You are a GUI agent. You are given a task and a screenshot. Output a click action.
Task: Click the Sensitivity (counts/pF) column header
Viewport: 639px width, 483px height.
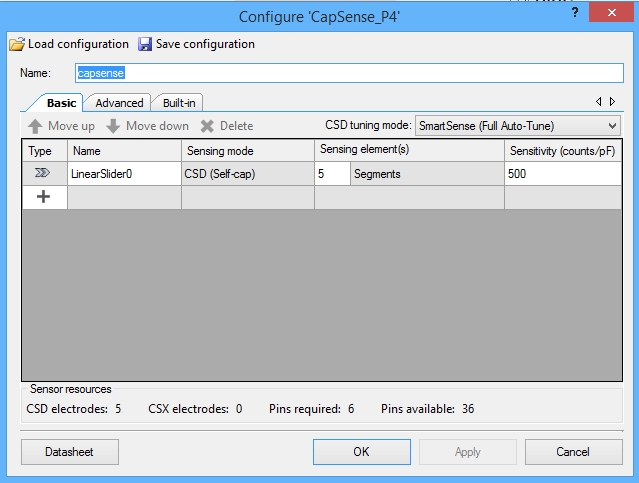click(x=563, y=151)
